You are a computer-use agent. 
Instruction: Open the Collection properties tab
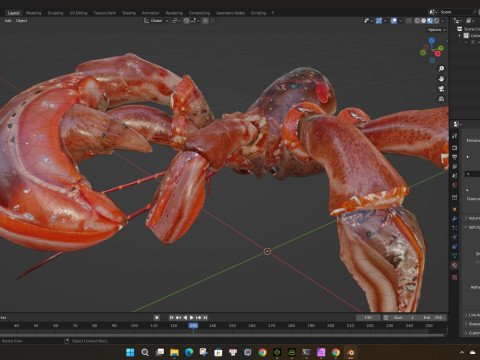tap(455, 197)
